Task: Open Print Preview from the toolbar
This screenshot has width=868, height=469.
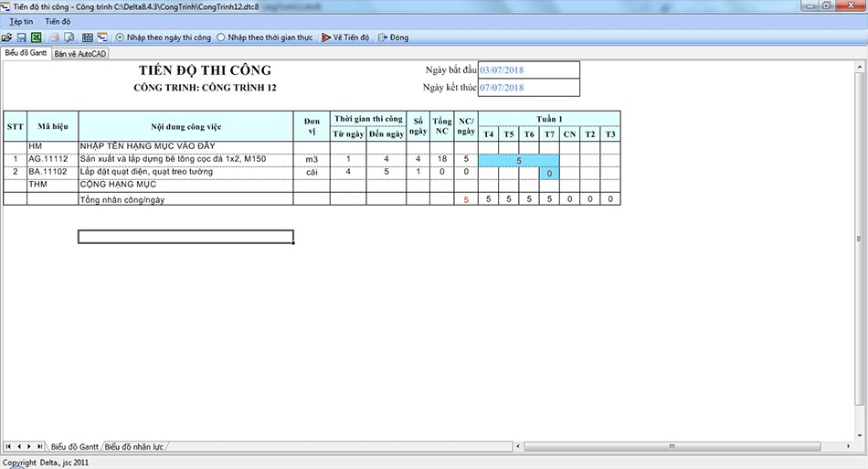Action: click(x=69, y=37)
